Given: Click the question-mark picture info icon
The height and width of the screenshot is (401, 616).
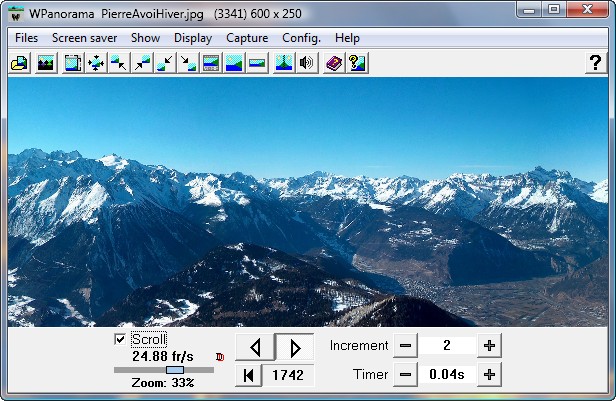Looking at the screenshot, I should tap(357, 63).
